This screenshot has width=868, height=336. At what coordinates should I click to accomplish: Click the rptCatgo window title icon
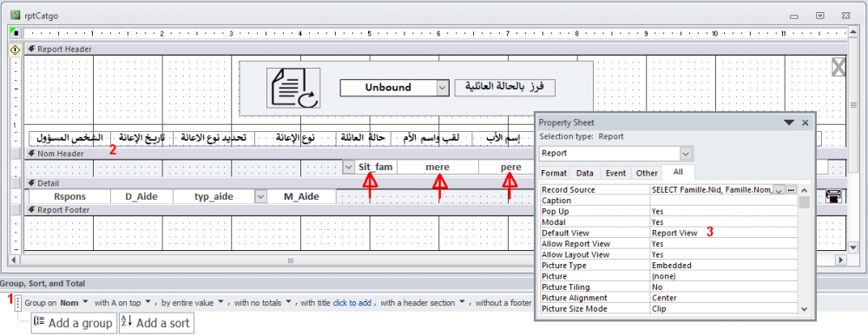pos(15,15)
